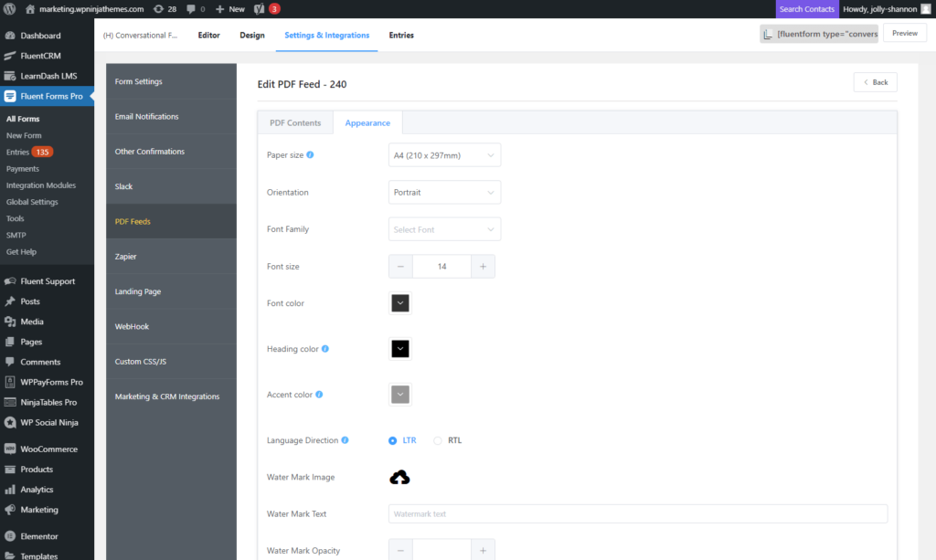Open the FluentCRM sidebar menu
This screenshot has height=560, width=936.
point(40,55)
